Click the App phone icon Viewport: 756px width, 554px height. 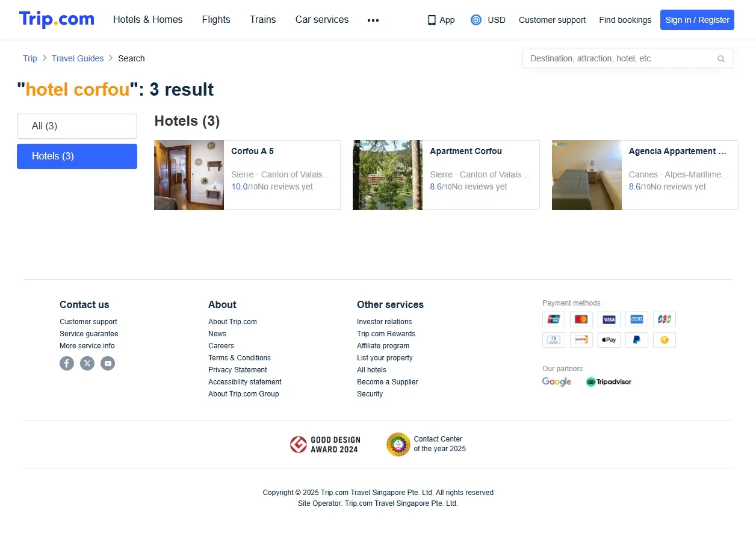click(432, 20)
